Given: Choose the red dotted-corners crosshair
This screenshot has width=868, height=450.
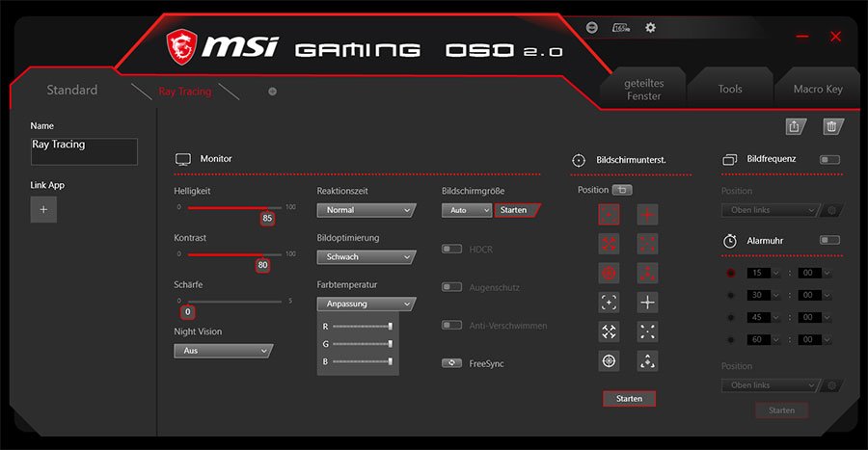Looking at the screenshot, I should click(647, 244).
